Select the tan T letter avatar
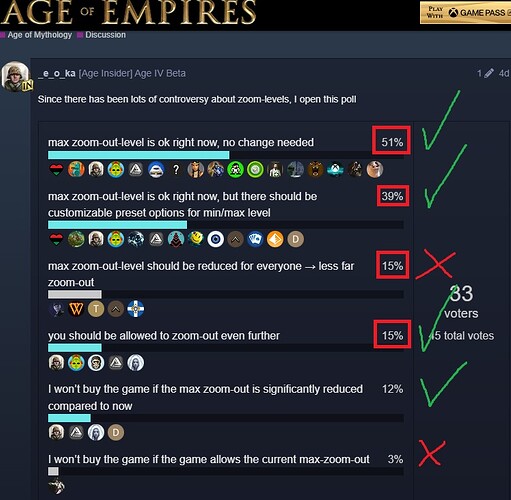Viewport: 511px width, 500px height. tap(96, 309)
